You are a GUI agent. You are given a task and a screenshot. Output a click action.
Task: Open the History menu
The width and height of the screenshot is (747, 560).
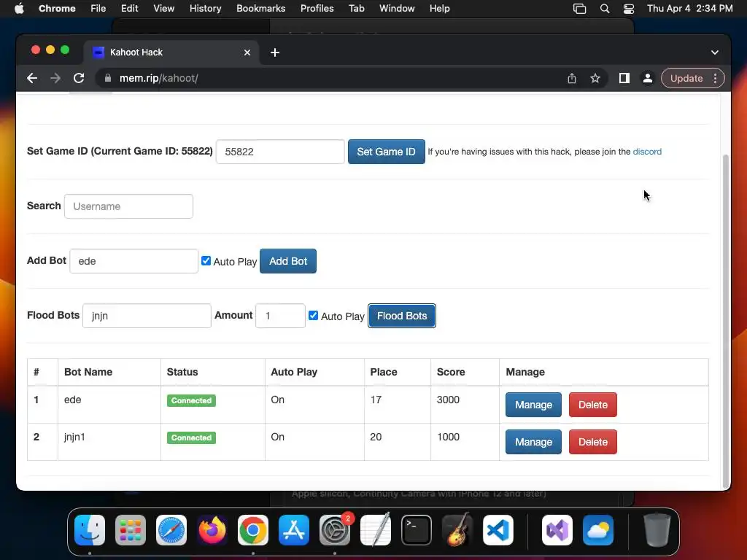(x=205, y=8)
